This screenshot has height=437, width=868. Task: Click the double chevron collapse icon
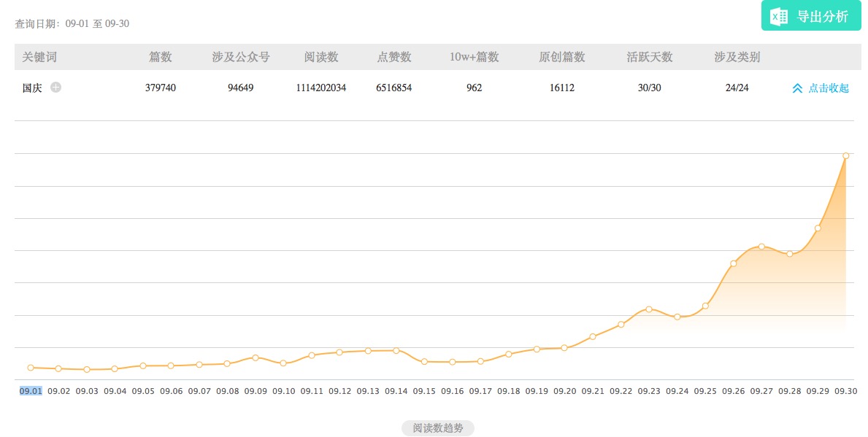[x=797, y=88]
